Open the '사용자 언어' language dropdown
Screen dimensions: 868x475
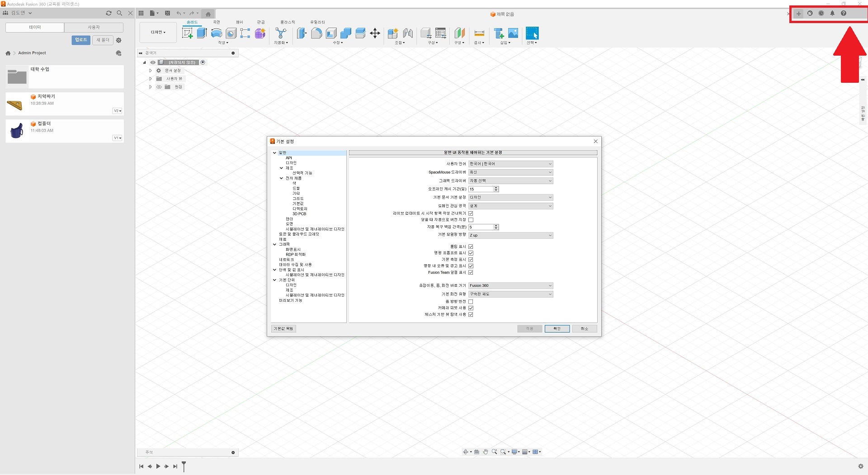click(x=510, y=164)
